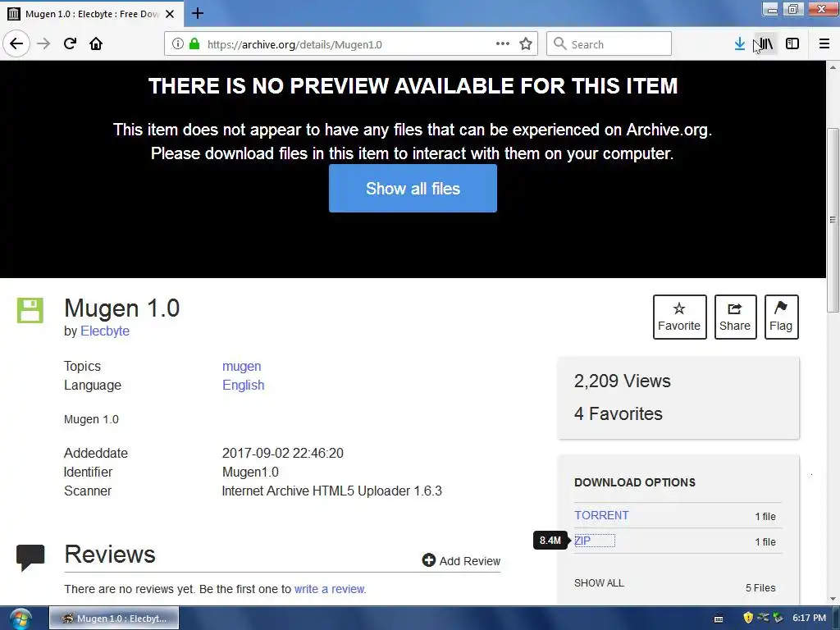Open the English language link

[243, 386]
